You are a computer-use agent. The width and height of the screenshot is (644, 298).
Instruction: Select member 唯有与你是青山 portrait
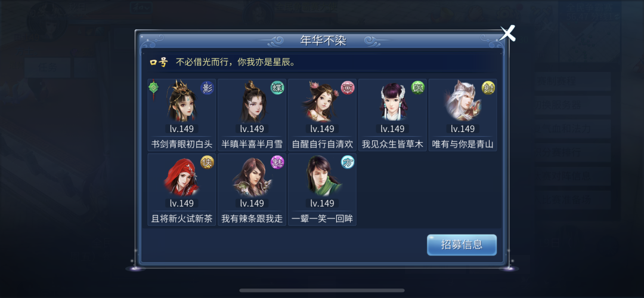click(463, 102)
